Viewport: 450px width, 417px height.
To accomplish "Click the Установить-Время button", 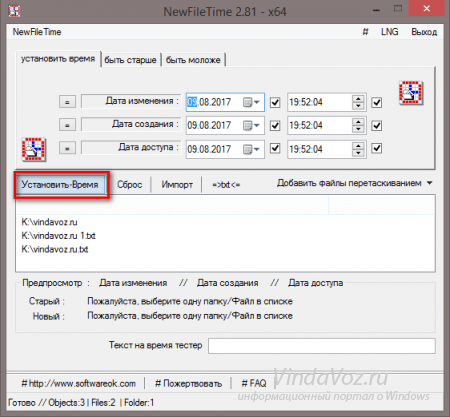I will (60, 185).
